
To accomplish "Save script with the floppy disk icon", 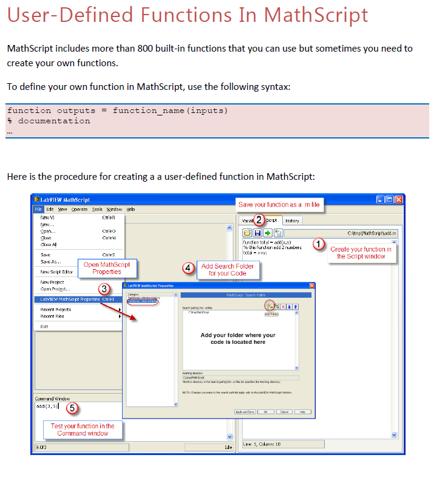I will (x=257, y=233).
